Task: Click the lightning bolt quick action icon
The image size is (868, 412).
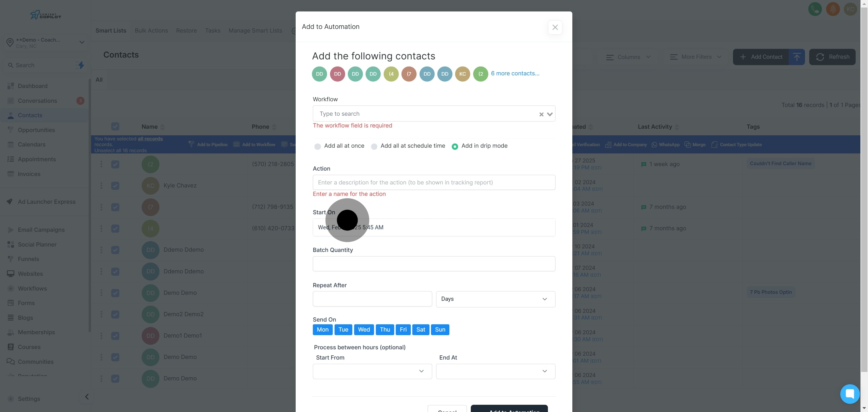Action: point(81,65)
